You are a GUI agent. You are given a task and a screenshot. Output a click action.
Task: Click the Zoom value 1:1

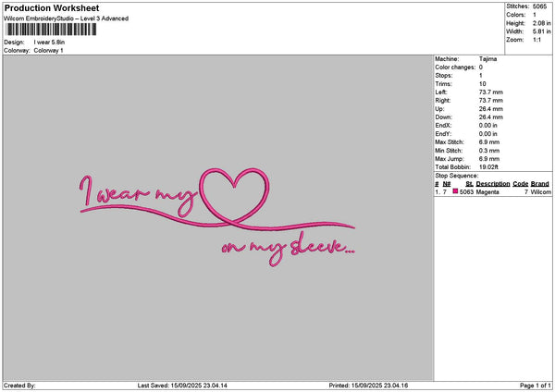click(x=536, y=40)
